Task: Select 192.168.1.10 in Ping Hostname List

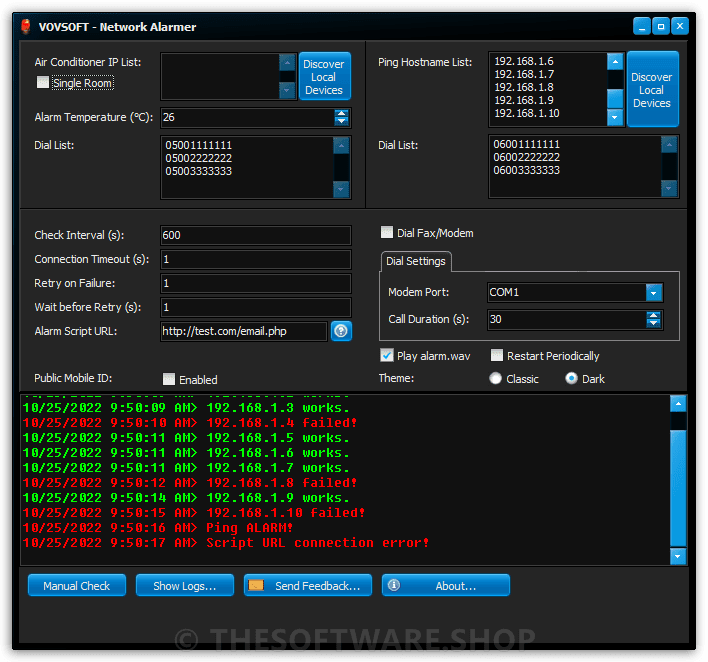Action: (x=527, y=113)
